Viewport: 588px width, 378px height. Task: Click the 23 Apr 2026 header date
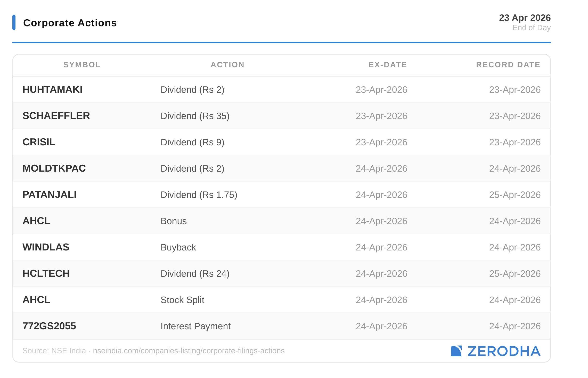click(x=525, y=18)
